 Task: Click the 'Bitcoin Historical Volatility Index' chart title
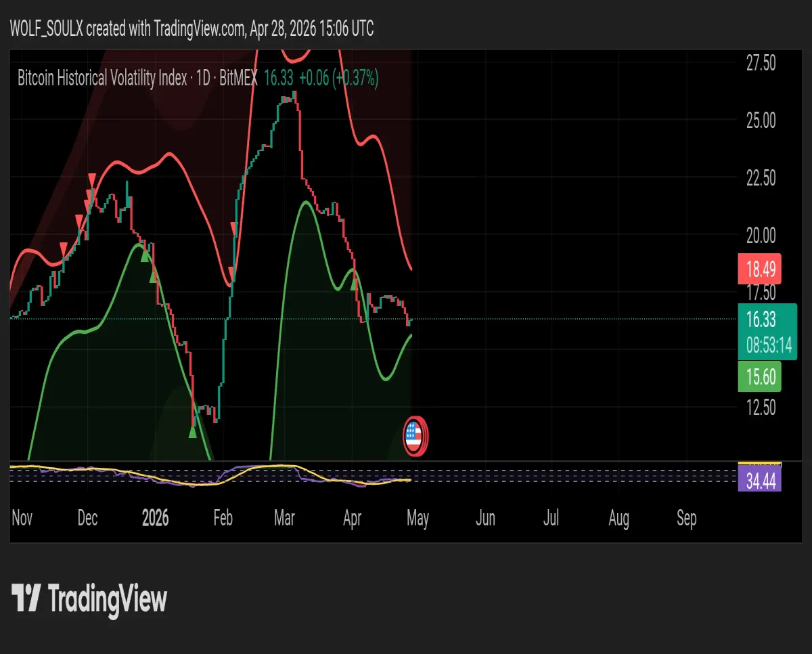(x=101, y=79)
